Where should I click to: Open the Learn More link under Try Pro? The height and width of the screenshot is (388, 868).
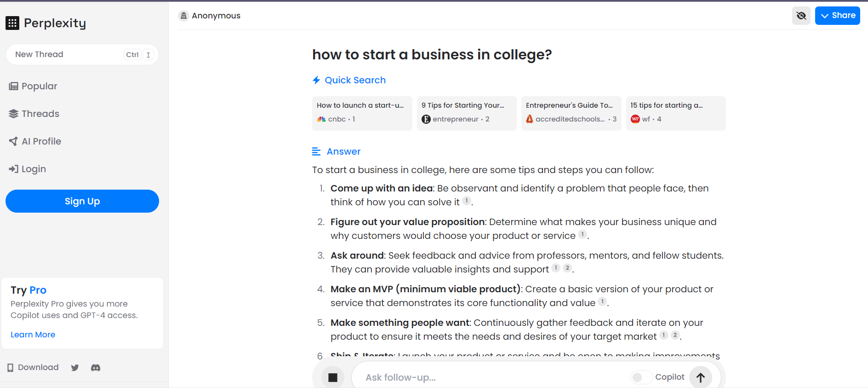(33, 334)
